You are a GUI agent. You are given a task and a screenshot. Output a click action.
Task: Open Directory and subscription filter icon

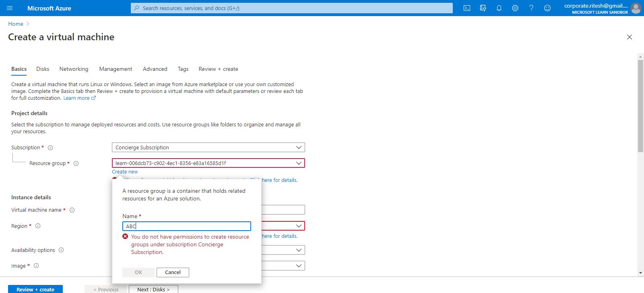click(483, 8)
